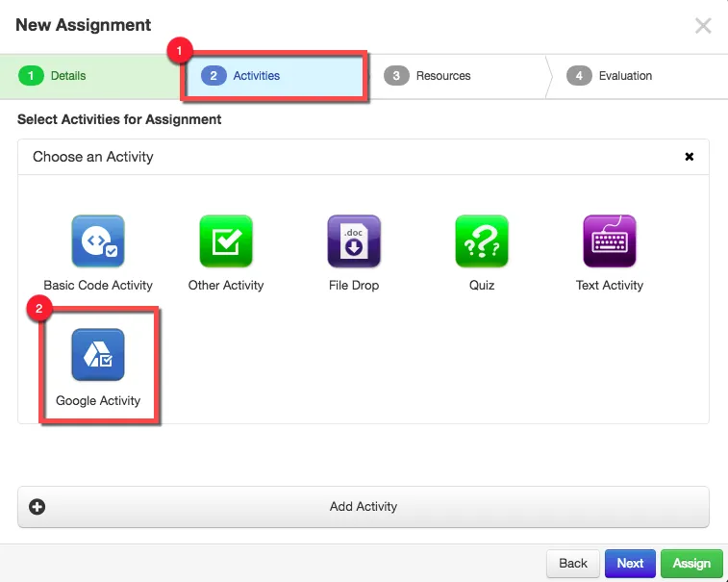Screen dimensions: 728x582
Task: Select the Google Activity drive icon
Action: 98,354
